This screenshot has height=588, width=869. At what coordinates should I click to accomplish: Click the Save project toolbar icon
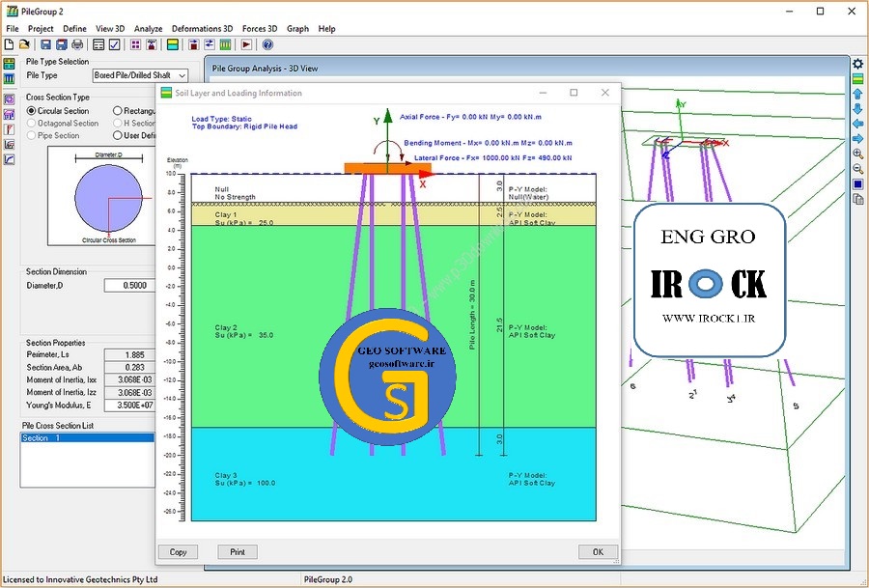(x=45, y=44)
